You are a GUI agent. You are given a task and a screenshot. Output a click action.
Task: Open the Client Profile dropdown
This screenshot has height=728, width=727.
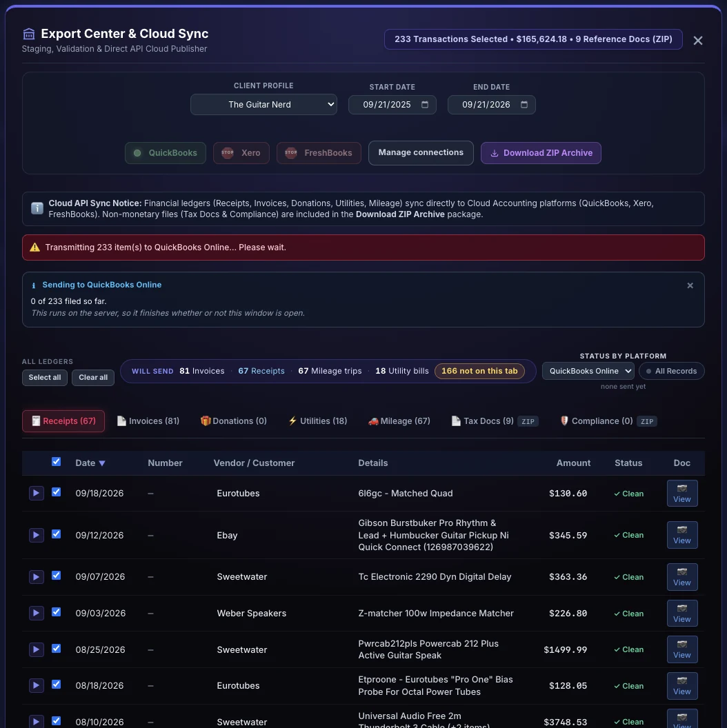click(x=263, y=105)
